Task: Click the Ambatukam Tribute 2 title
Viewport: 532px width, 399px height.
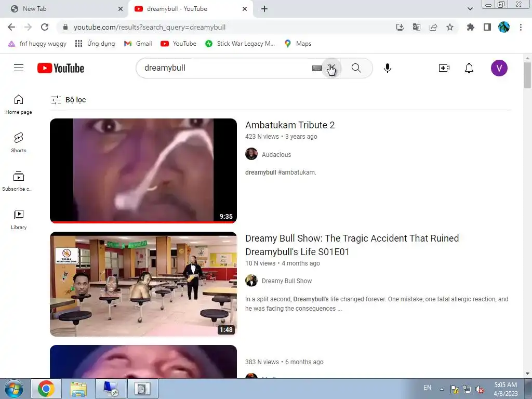Action: point(290,125)
